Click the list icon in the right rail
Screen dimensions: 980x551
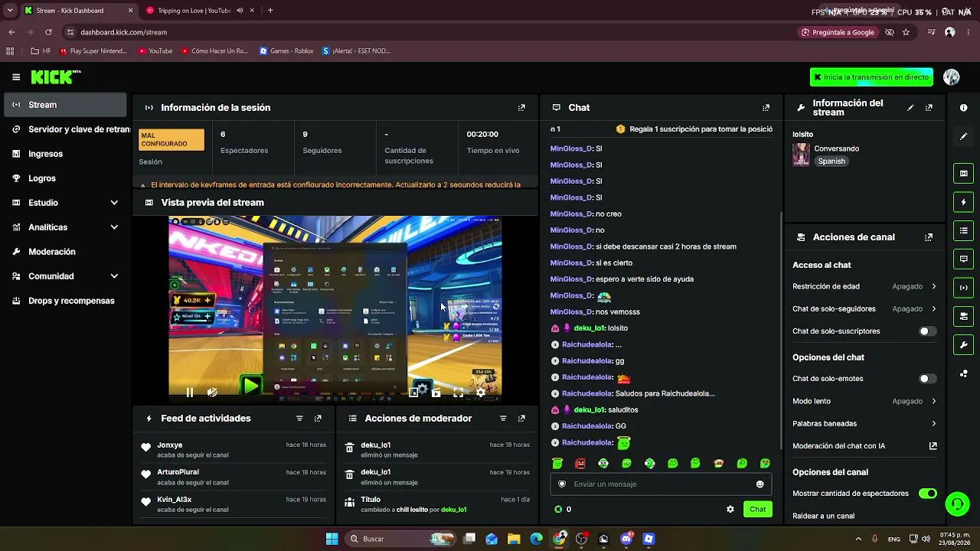pyautogui.click(x=963, y=230)
